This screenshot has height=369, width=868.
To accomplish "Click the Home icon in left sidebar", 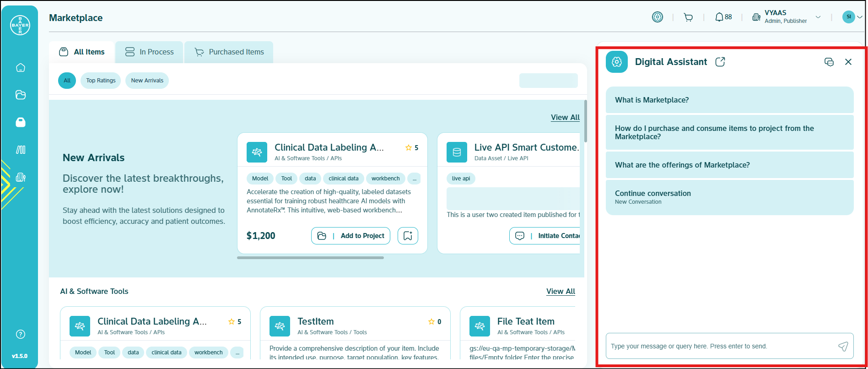I will coord(21,68).
